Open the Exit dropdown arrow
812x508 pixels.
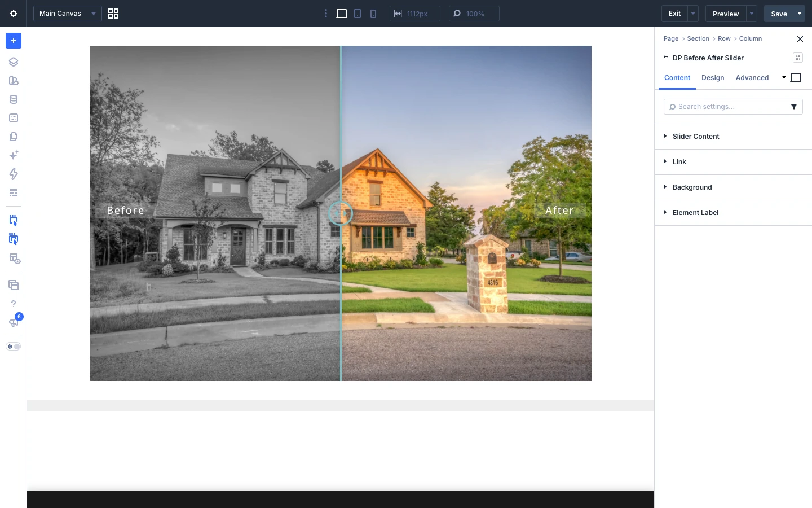pos(693,14)
